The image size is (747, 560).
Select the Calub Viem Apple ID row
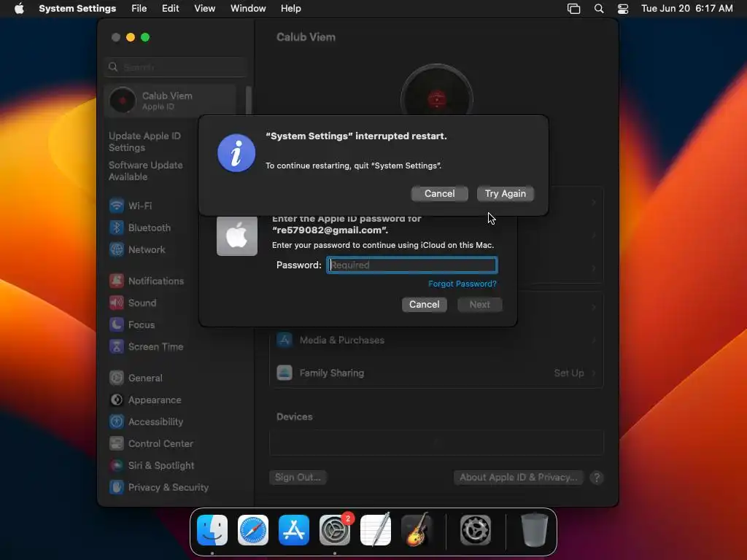(x=170, y=101)
